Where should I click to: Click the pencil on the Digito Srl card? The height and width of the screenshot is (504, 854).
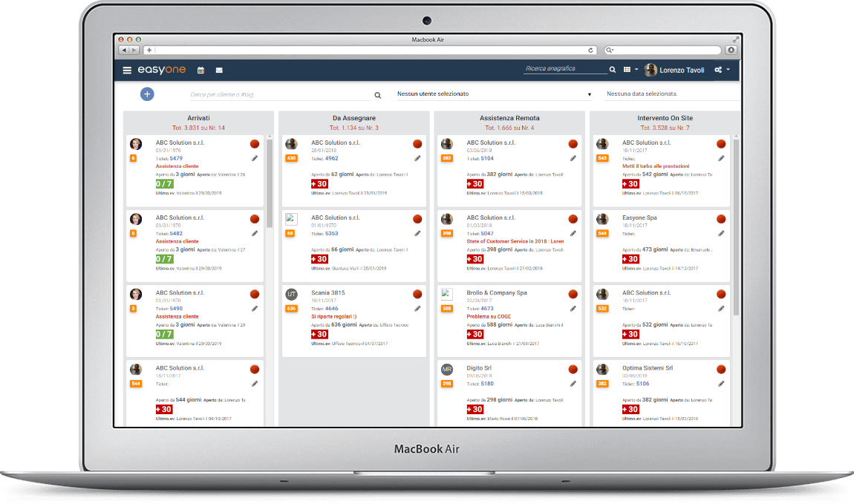(x=573, y=384)
